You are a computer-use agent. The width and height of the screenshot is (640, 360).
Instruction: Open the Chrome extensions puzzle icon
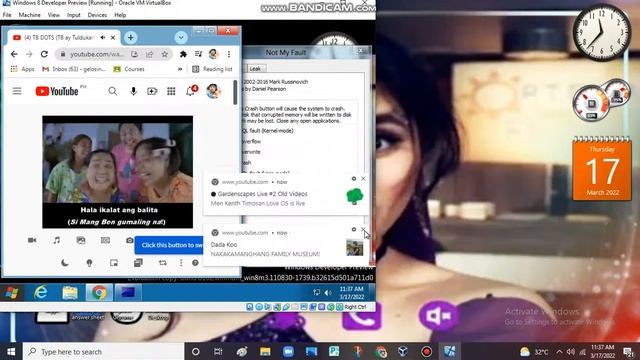183,54
